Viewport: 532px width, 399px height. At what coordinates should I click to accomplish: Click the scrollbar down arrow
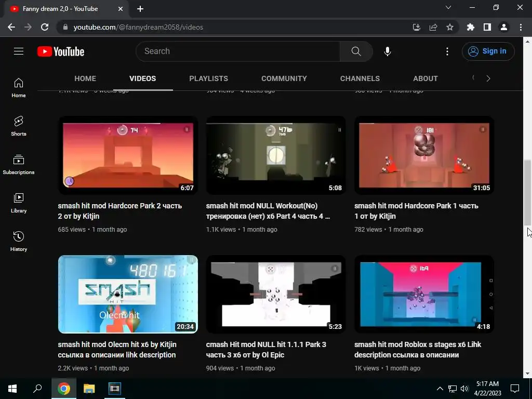pyautogui.click(x=527, y=374)
